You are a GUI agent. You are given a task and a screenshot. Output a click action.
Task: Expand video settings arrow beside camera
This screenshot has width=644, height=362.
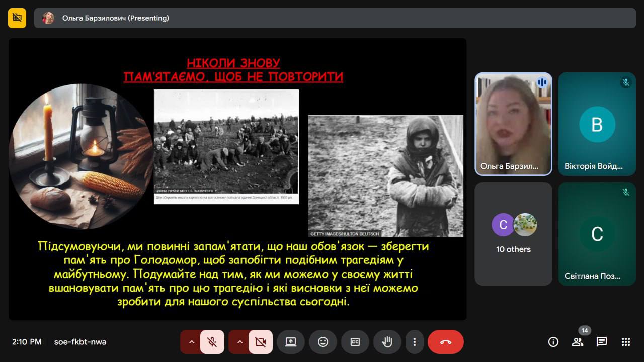[x=239, y=342]
